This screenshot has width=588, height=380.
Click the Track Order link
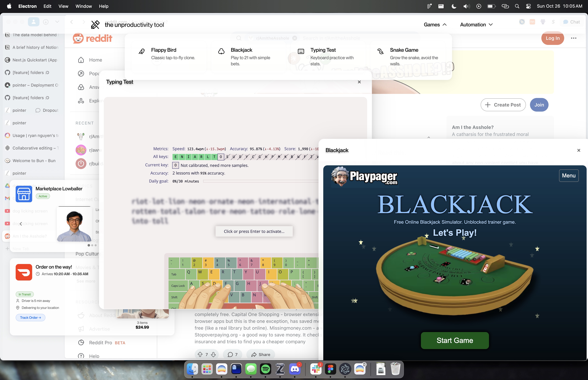point(31,318)
